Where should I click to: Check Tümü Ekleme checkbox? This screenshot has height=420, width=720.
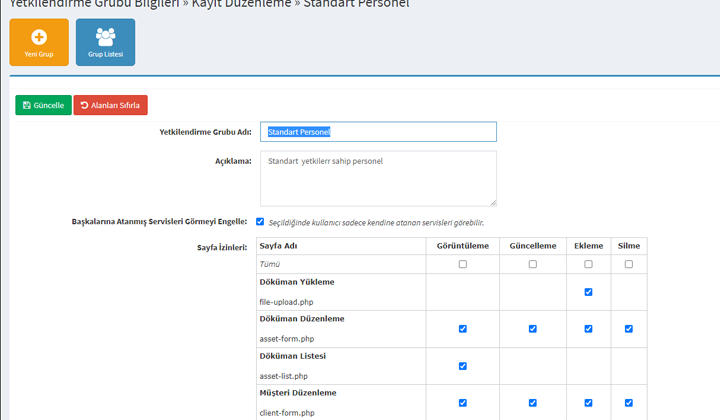(588, 264)
